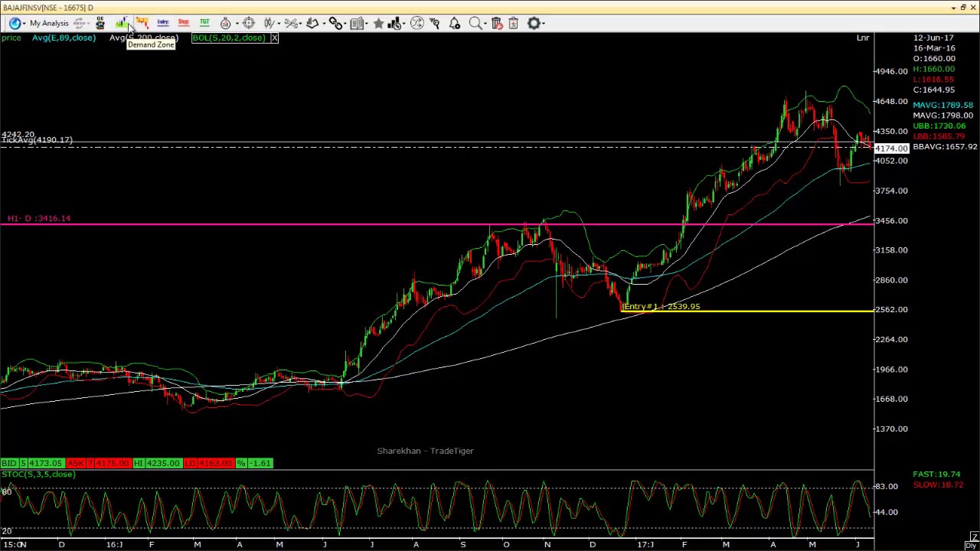
Task: Click the Demand Zone chart icon
Action: click(x=122, y=23)
